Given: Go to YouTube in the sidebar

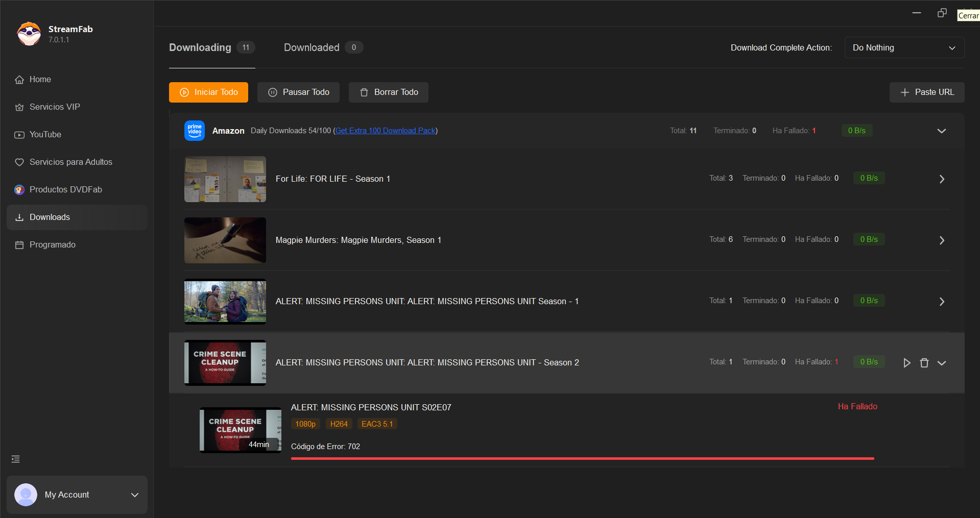Looking at the screenshot, I should point(45,135).
